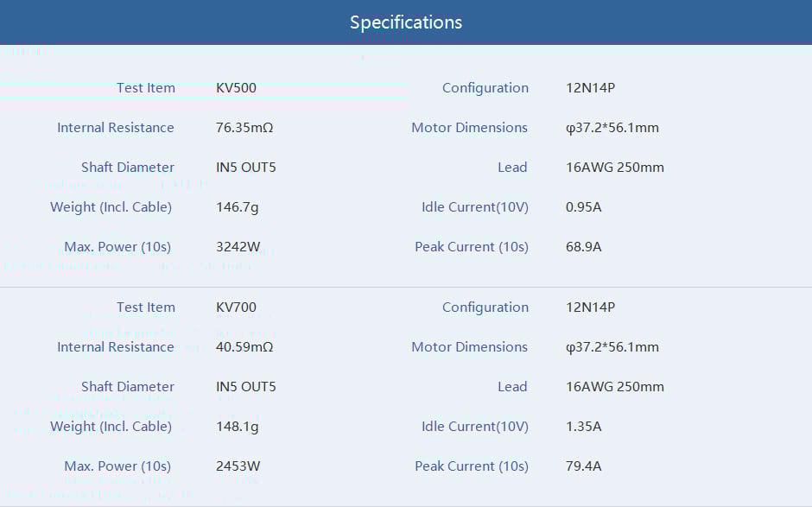Click the KV500 Lead 16AWG 250mm value
The image size is (812, 507).
[614, 168]
